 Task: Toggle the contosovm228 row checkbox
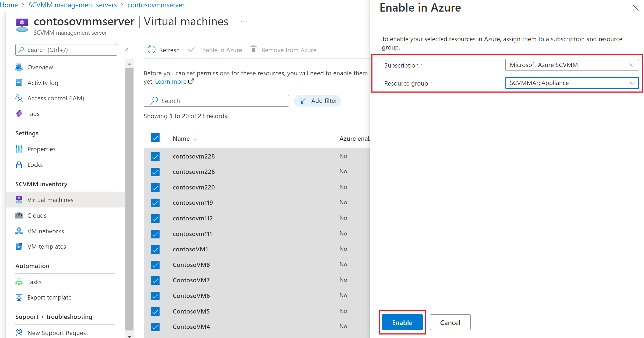coord(156,156)
